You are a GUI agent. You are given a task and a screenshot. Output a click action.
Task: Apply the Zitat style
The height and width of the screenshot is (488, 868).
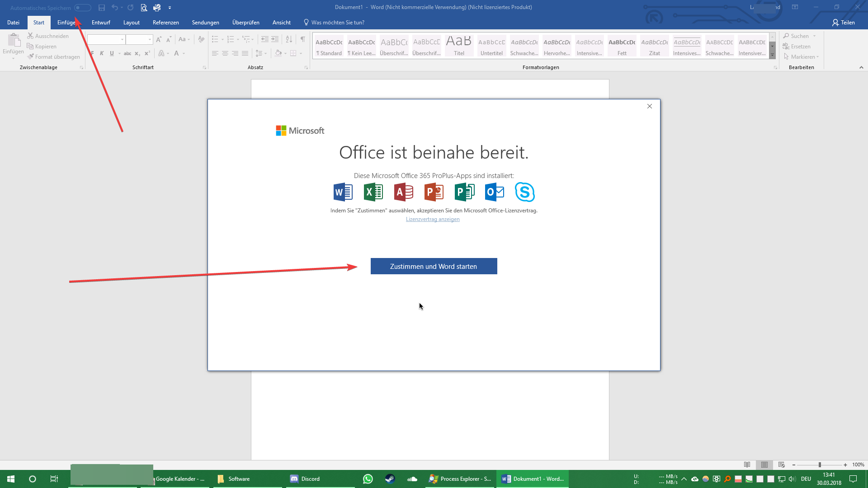[655, 46]
